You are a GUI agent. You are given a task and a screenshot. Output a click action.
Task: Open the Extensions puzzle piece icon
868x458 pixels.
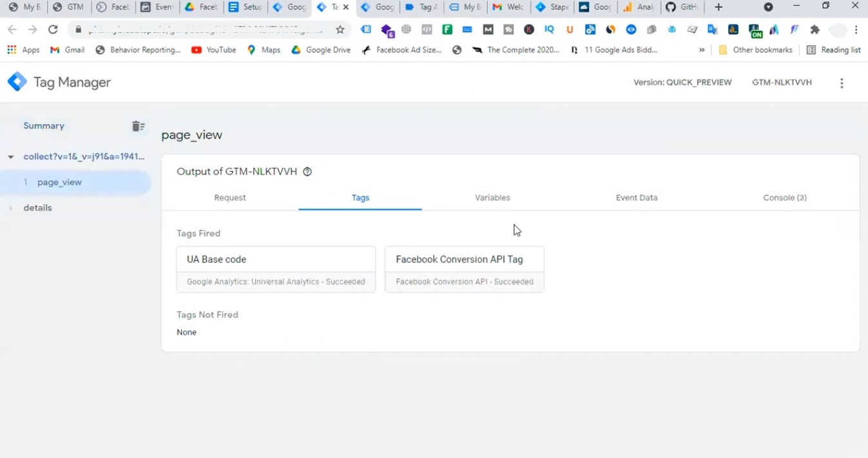click(815, 30)
